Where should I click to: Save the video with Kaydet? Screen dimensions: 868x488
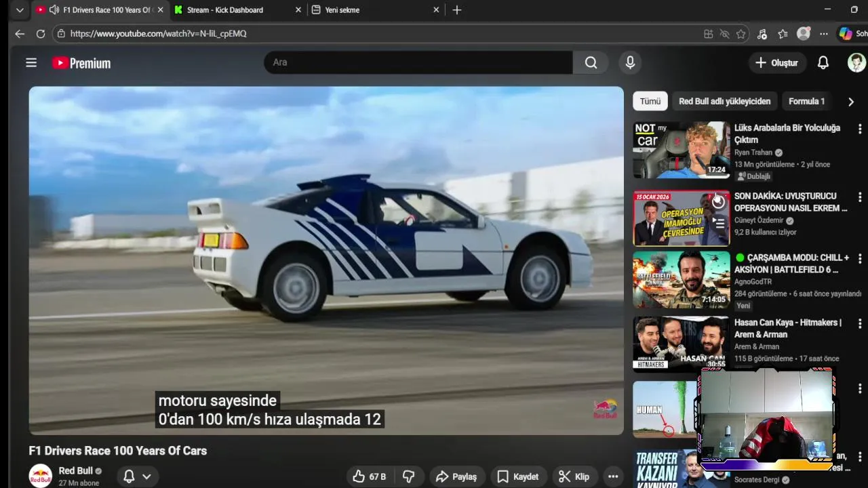click(x=518, y=476)
